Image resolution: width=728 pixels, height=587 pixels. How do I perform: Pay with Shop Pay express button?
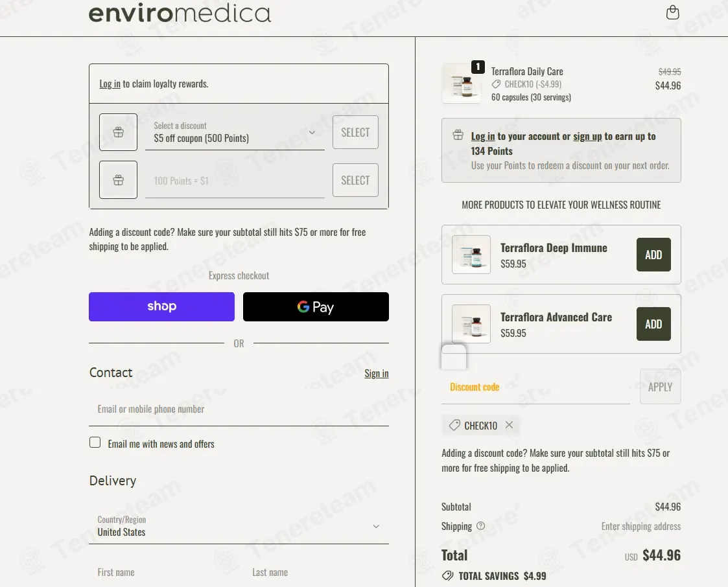pyautogui.click(x=161, y=306)
